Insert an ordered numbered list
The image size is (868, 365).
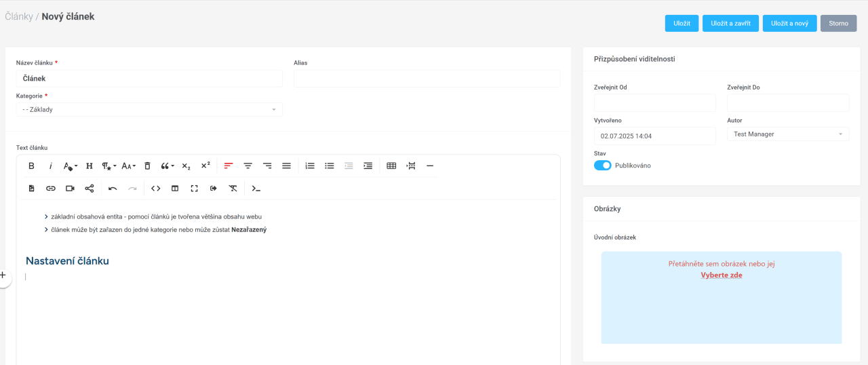tap(310, 166)
